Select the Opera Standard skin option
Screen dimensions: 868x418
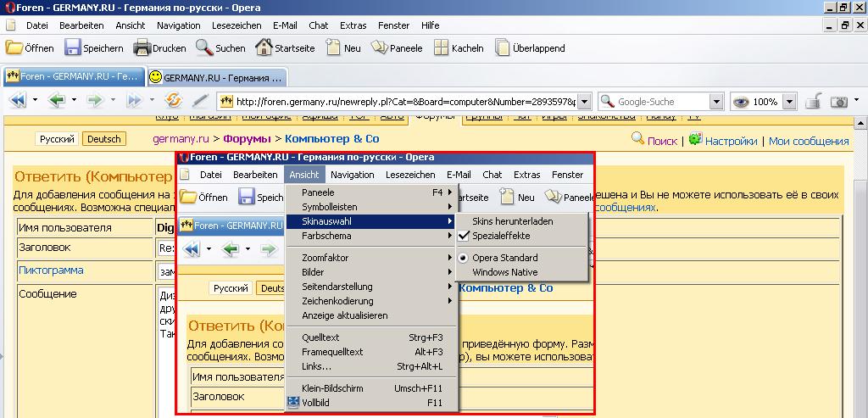click(505, 258)
